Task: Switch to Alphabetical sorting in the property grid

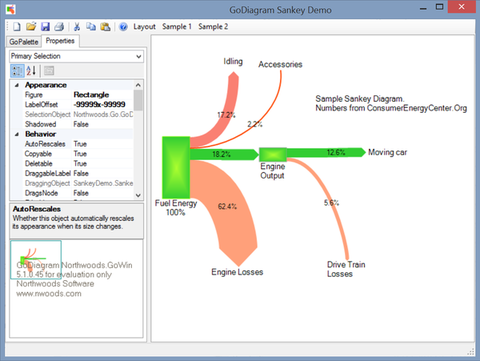Action: (x=31, y=71)
